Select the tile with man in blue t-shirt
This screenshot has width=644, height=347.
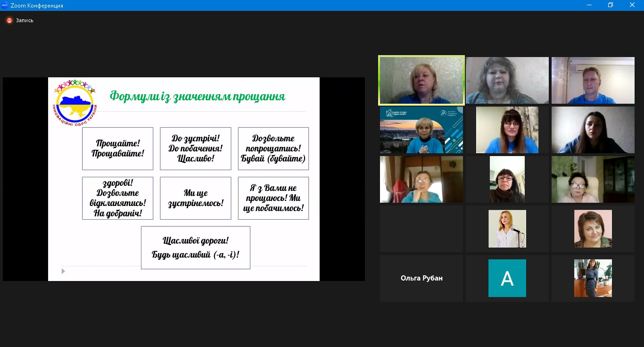(593, 80)
